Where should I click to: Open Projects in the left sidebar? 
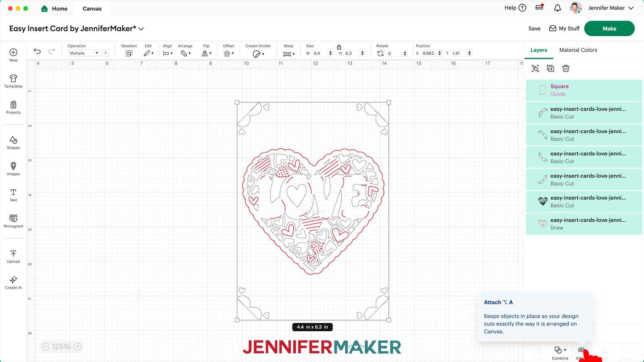[x=13, y=107]
